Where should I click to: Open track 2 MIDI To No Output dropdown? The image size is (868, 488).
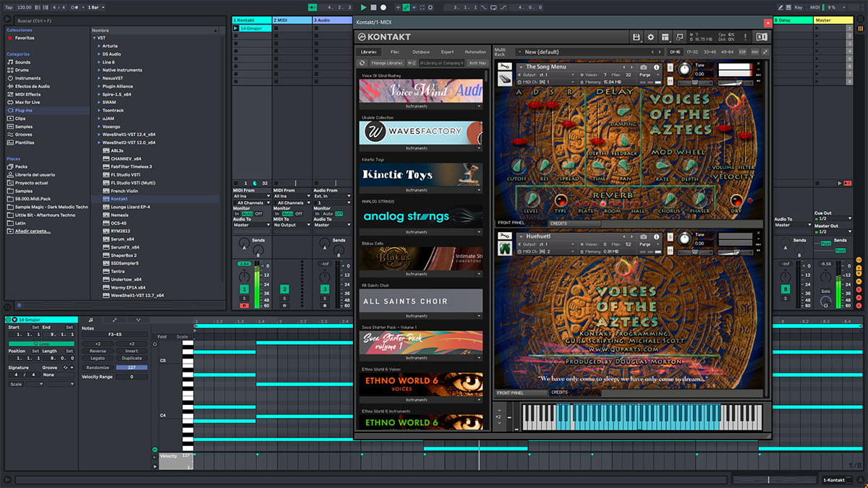pyautogui.click(x=292, y=225)
